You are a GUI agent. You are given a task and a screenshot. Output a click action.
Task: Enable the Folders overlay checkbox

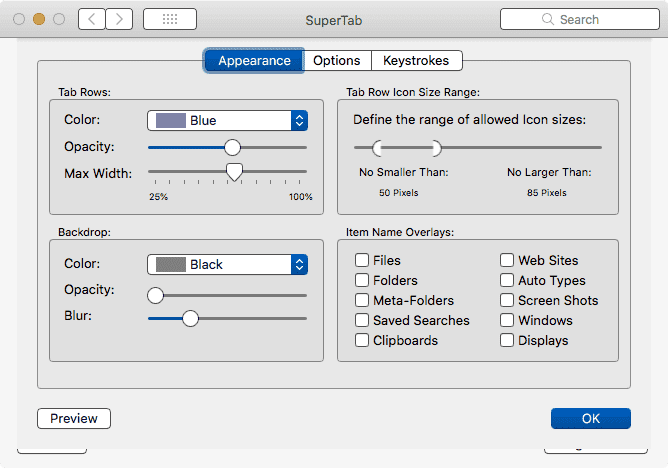point(362,280)
